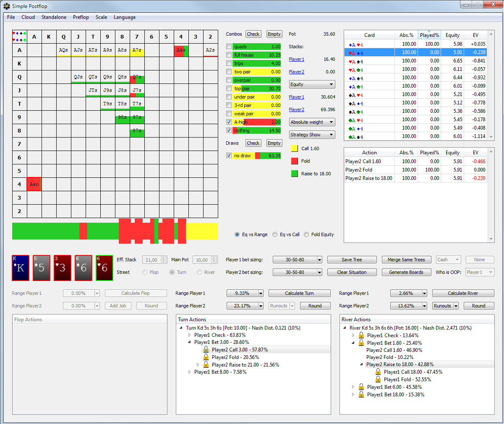Expand Player1 Check 63.83% turn node

tap(190, 335)
